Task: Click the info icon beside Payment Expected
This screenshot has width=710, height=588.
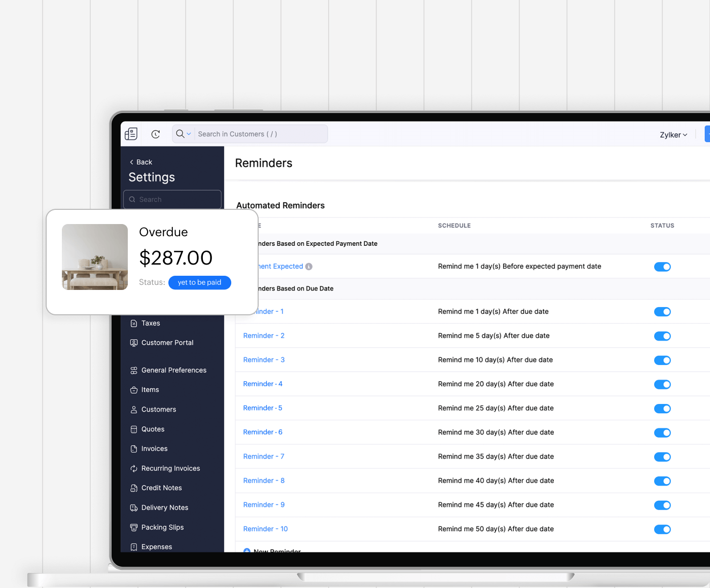Action: 309,267
